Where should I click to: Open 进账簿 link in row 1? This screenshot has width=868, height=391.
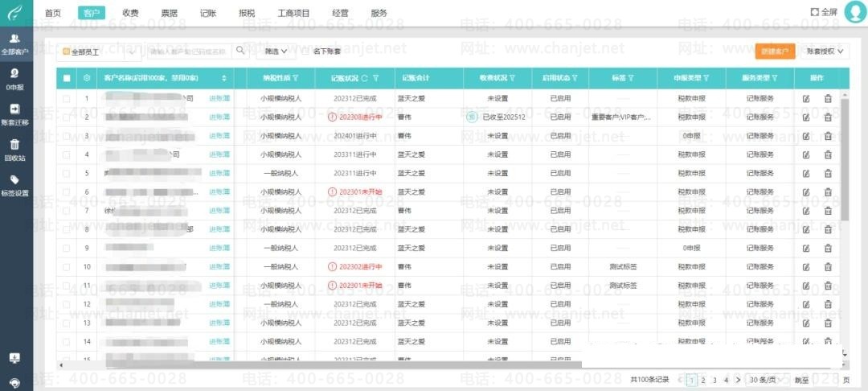point(219,99)
